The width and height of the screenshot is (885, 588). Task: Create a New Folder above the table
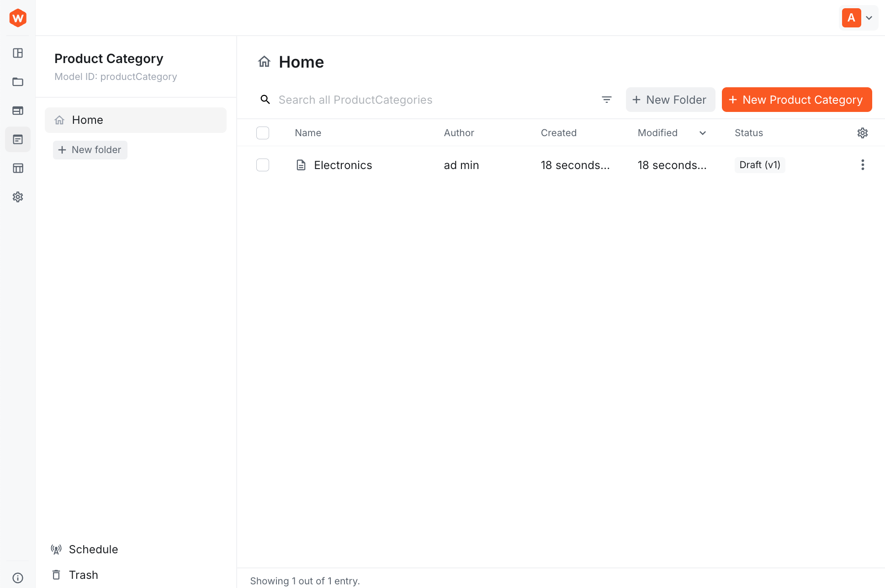pyautogui.click(x=670, y=99)
